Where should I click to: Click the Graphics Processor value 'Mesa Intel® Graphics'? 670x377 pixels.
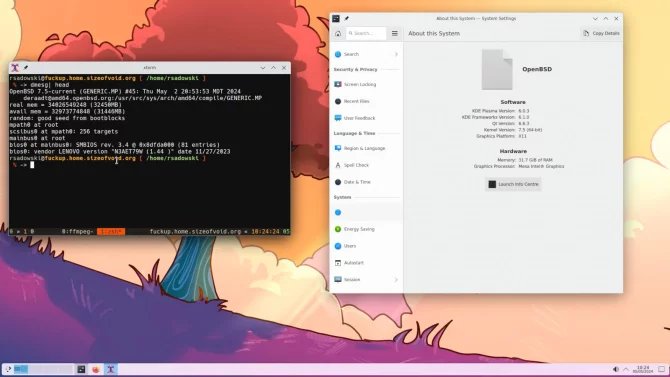pos(541,166)
